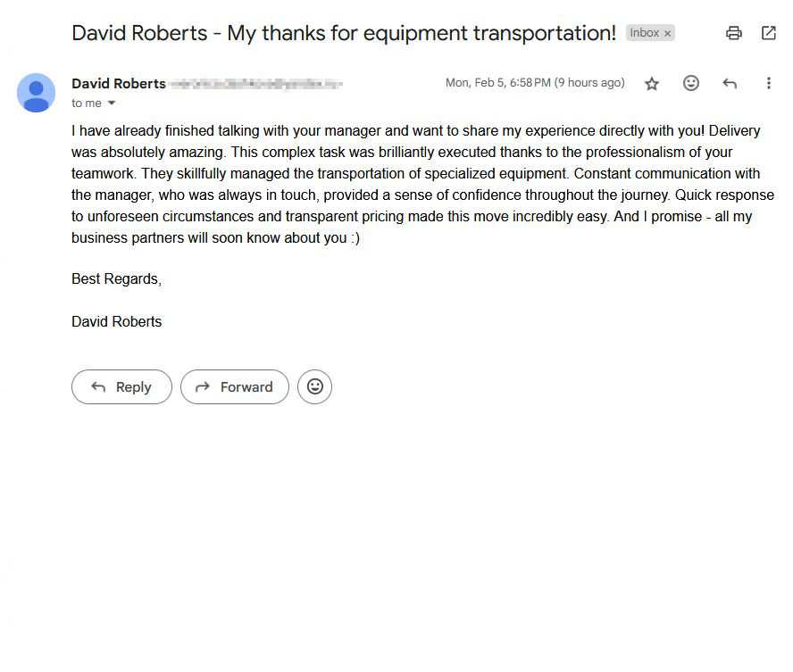Click David Roberts's blue profile avatar
This screenshot has height=672, width=793.
(36, 92)
